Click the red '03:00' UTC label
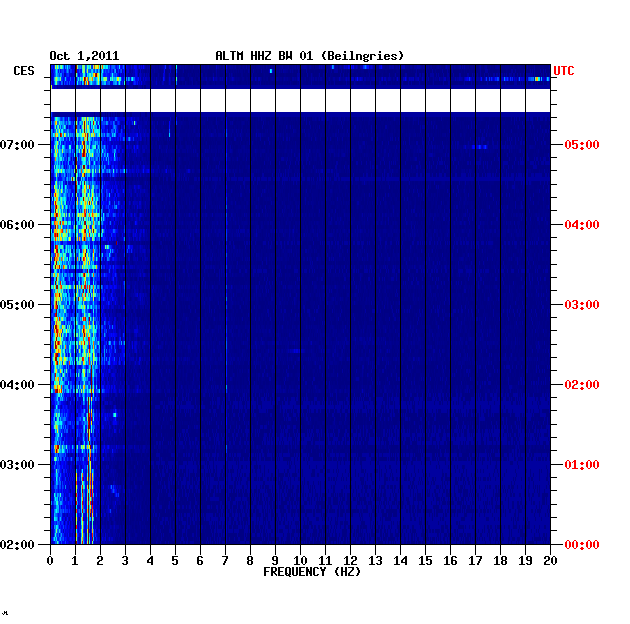This screenshot has width=630, height=624. (x=582, y=305)
